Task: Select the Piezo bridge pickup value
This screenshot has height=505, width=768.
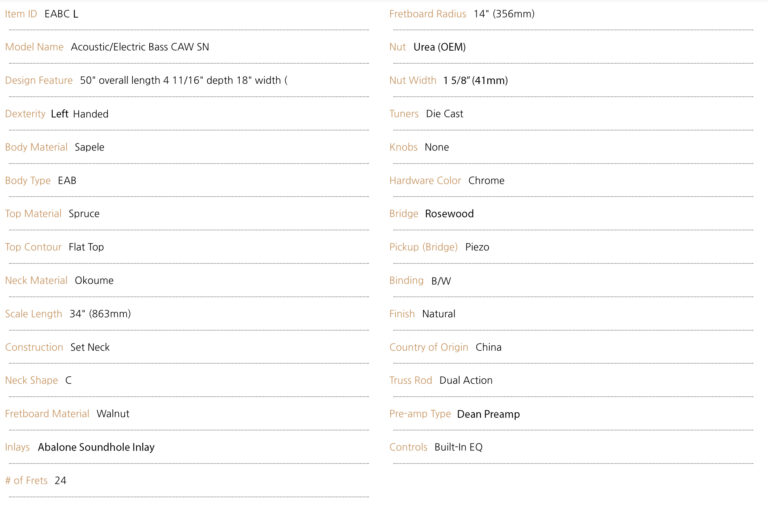Action: coord(477,247)
